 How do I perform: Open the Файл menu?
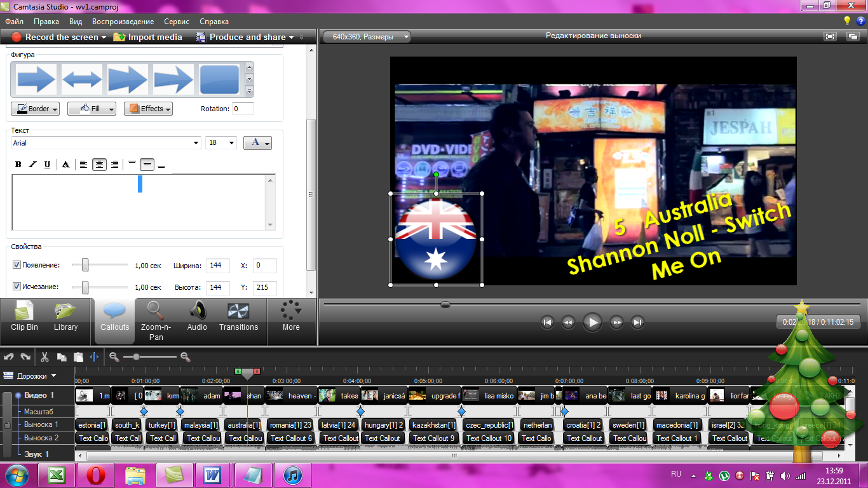pyautogui.click(x=14, y=22)
